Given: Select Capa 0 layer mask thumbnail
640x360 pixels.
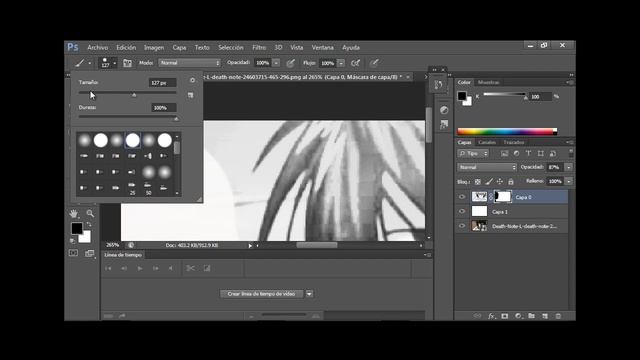Looking at the screenshot, I should [503, 197].
